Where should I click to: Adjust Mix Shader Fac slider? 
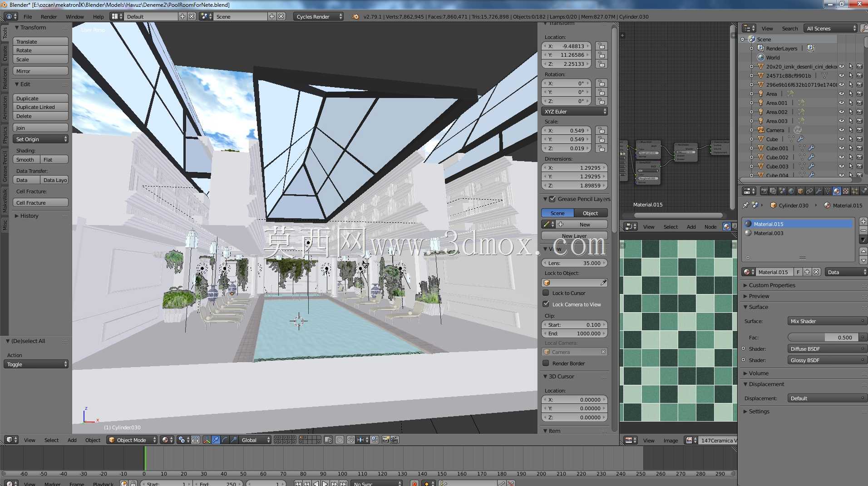[823, 337]
